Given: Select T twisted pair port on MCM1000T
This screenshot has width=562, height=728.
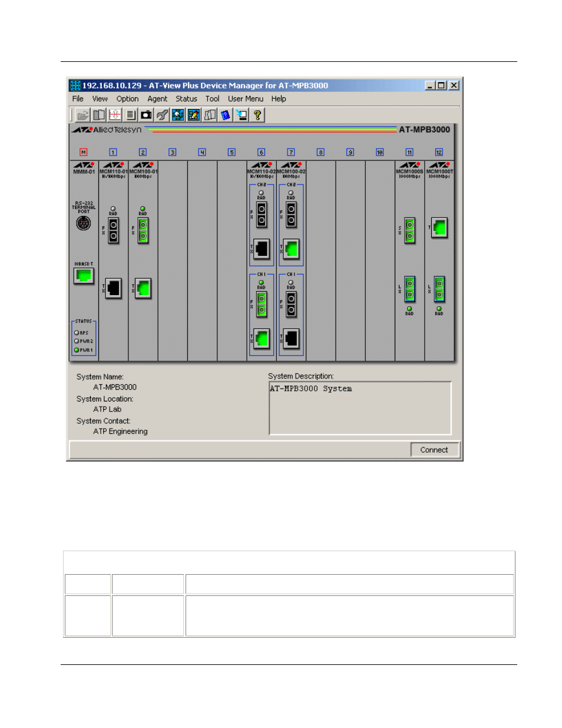Looking at the screenshot, I should 439,228.
